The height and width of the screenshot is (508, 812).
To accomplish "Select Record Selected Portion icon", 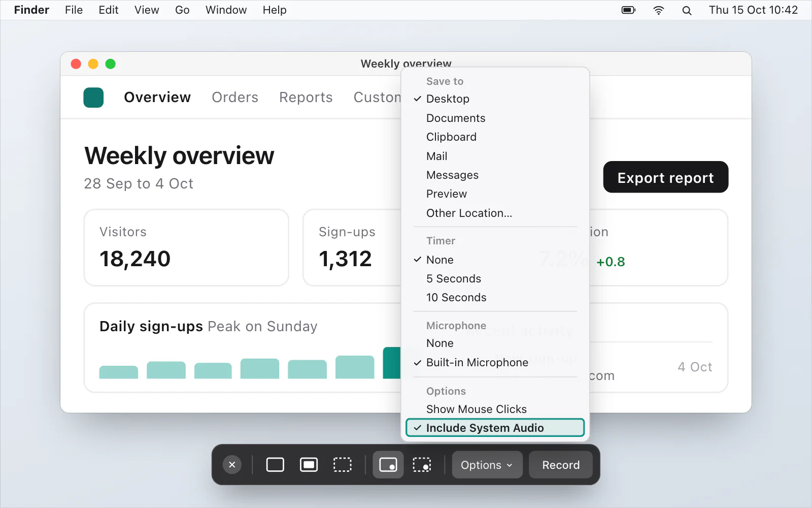I will tap(422, 465).
